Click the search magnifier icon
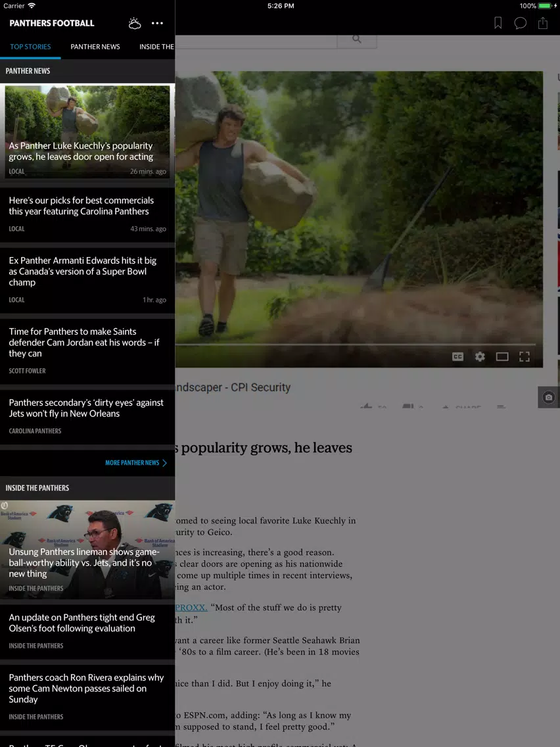 coord(357,39)
